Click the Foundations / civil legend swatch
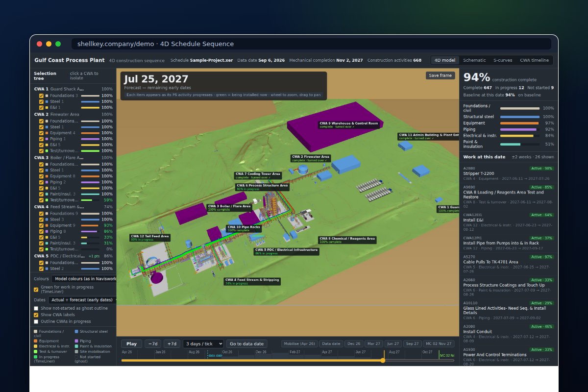588x392 pixels. 36,332
